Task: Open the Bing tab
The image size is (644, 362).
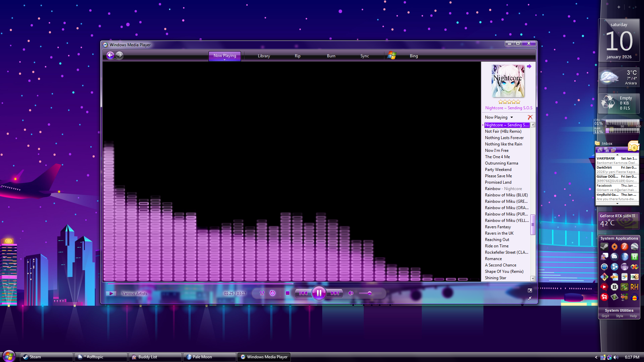Action: pos(414,56)
